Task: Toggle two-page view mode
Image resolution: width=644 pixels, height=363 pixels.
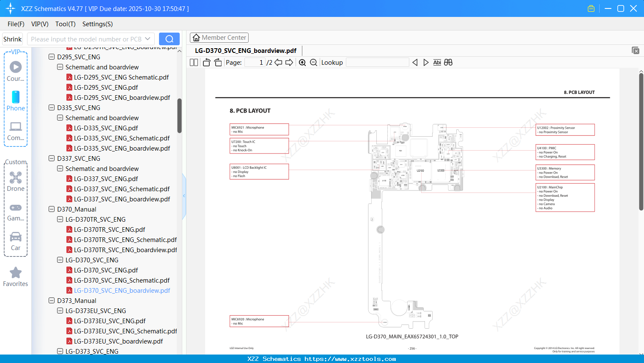Action: click(194, 62)
